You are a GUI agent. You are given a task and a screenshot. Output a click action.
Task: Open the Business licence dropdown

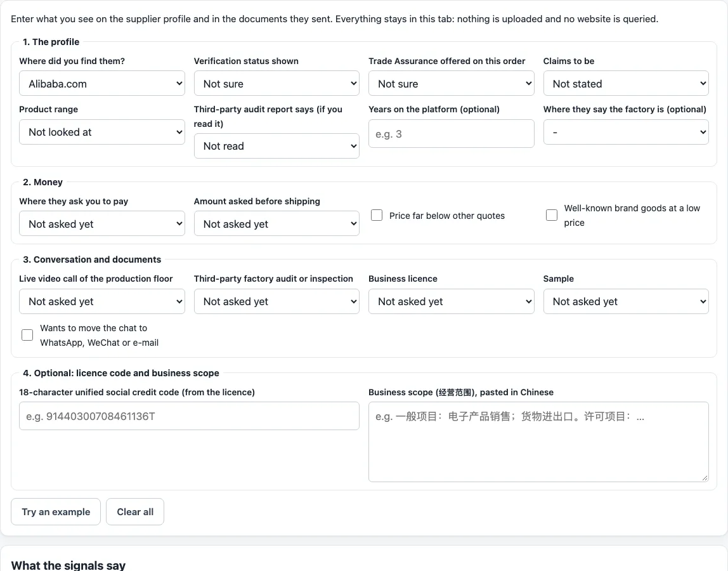452,301
